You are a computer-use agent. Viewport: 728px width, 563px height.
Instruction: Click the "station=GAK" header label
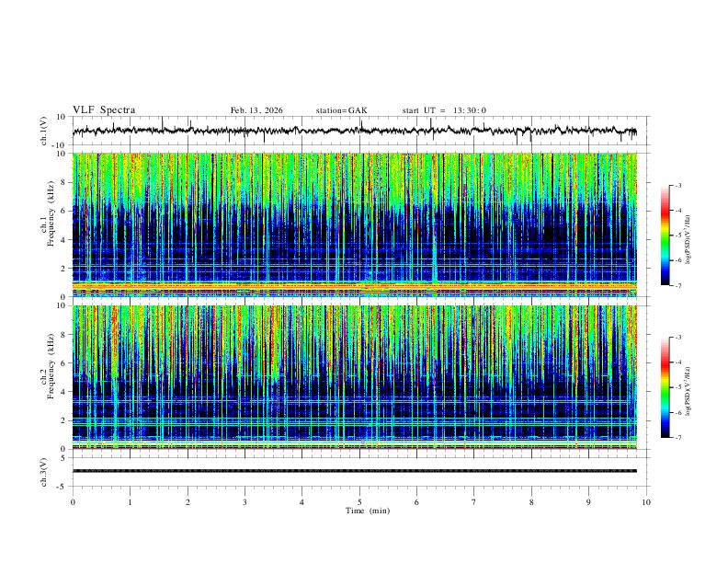341,110
